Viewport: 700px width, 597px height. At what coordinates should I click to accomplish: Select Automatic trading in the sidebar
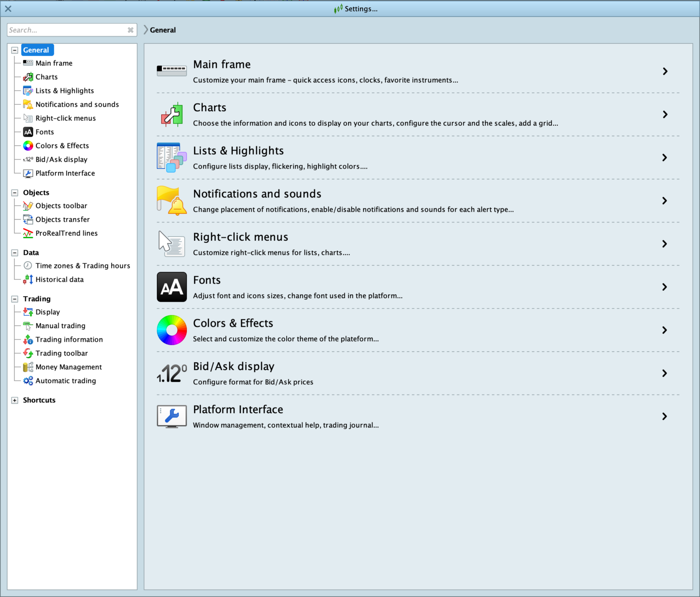coord(66,381)
